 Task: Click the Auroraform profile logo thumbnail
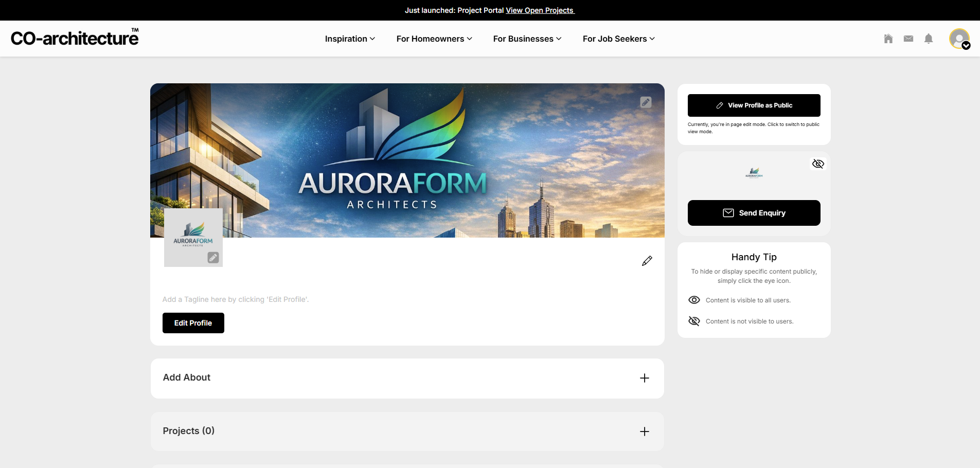pyautogui.click(x=193, y=237)
